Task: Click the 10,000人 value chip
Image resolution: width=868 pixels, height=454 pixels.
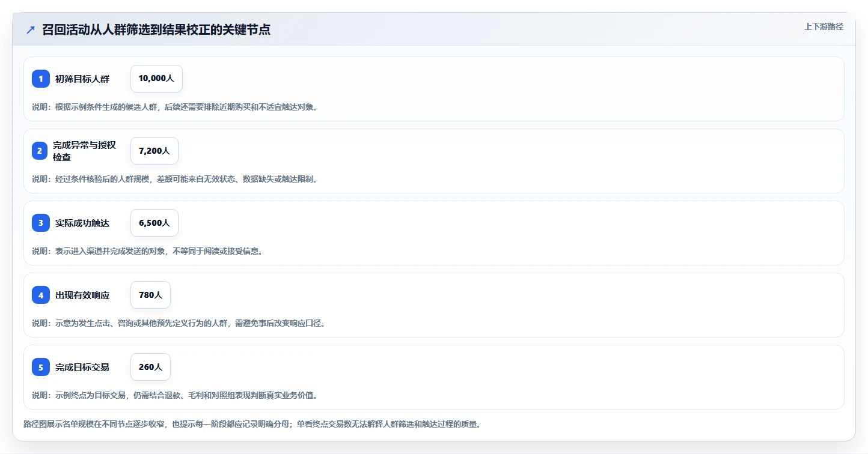Action: 156,79
